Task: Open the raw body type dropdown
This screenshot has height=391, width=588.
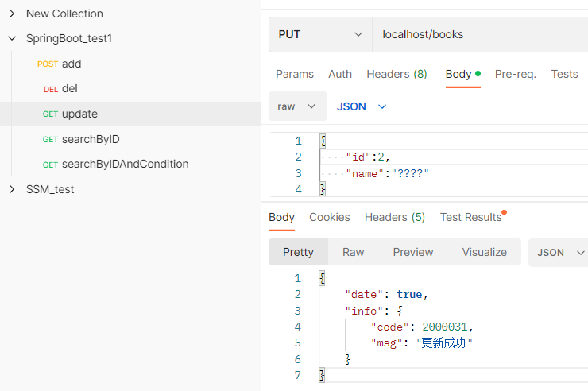Action: click(297, 106)
